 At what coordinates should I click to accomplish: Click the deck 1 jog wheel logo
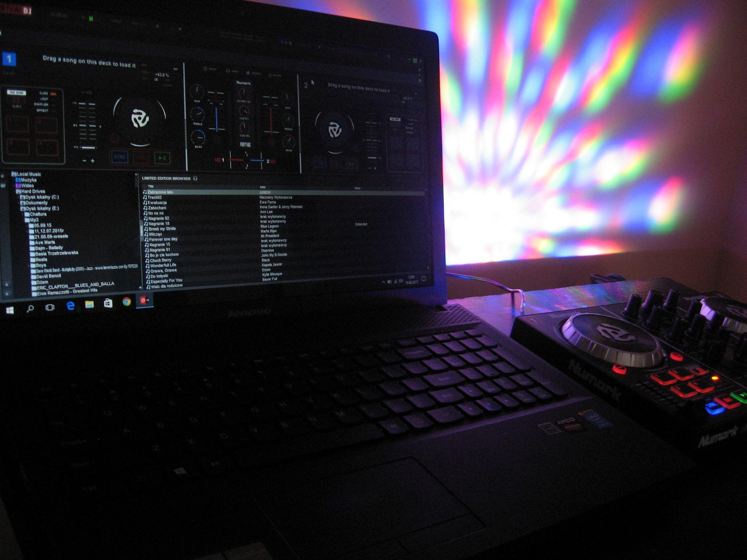pos(140,118)
